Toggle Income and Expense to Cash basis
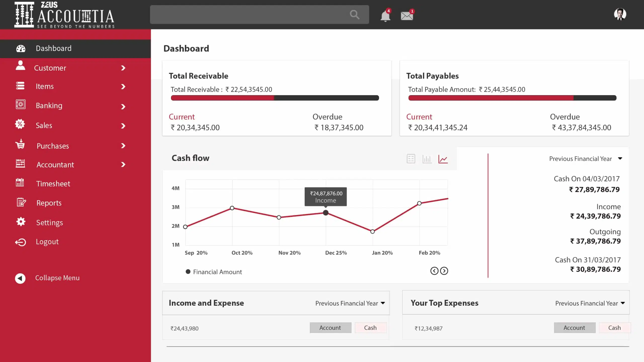 point(371,328)
